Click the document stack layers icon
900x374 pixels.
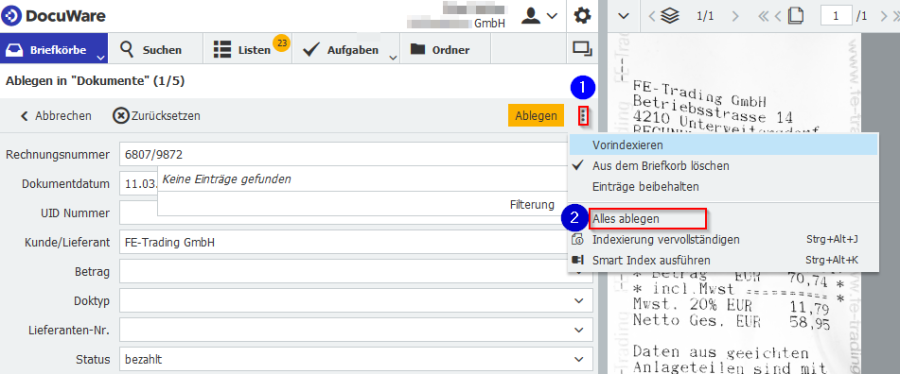point(669,16)
